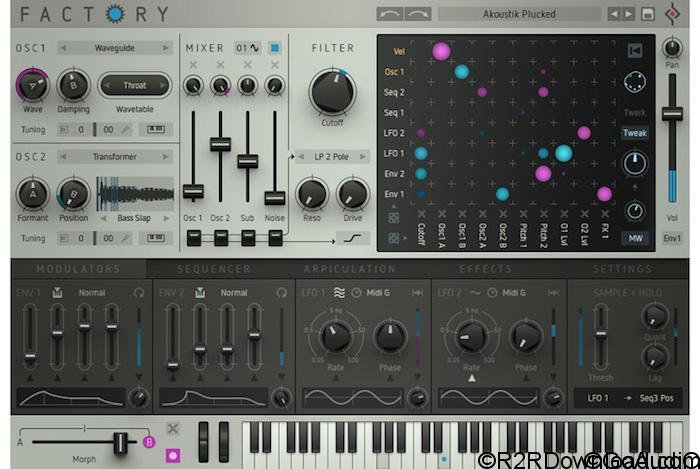Click the ENV 2 loop icon

pos(282,292)
